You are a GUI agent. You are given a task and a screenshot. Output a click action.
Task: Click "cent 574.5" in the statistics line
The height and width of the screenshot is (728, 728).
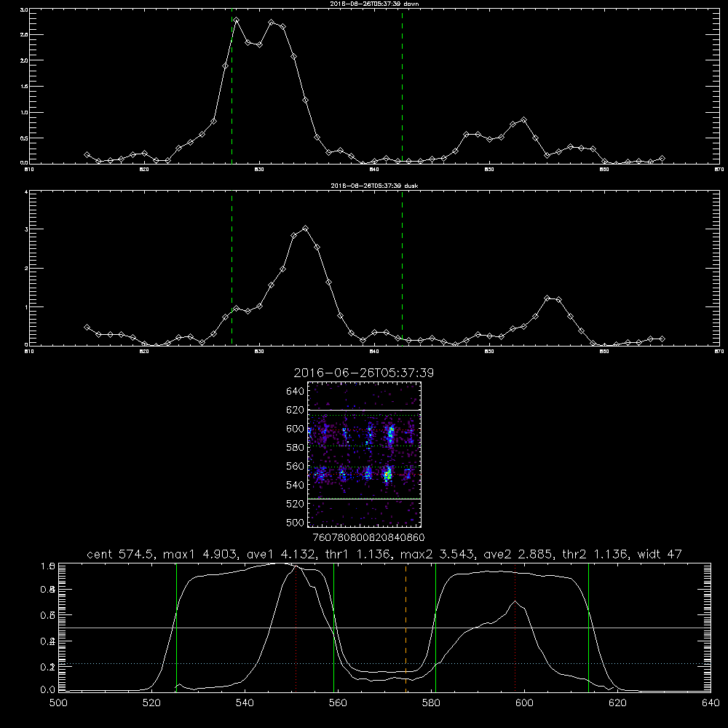[x=121, y=554]
